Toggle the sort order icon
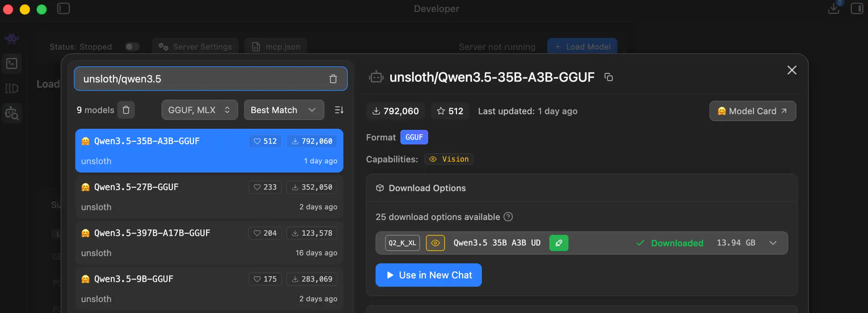The image size is (868, 313). pos(339,110)
